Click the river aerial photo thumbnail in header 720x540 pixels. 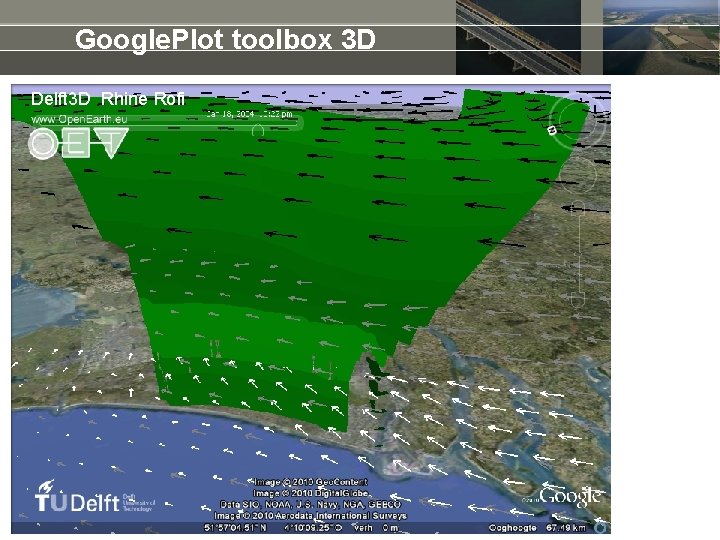click(661, 37)
